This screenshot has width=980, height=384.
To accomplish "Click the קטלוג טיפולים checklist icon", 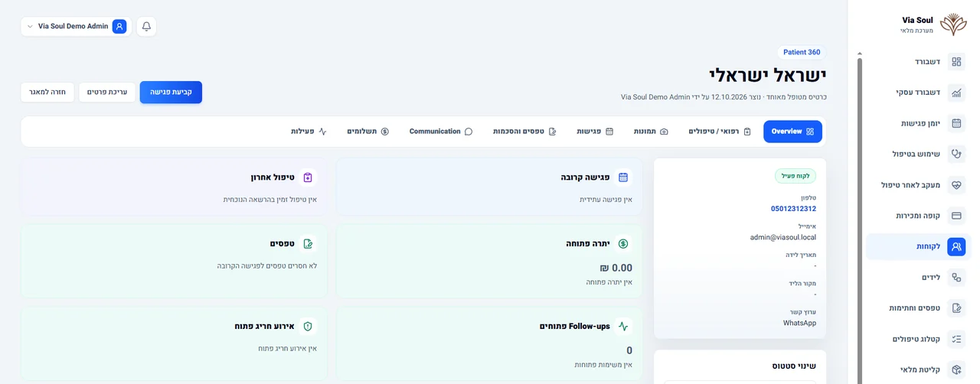I will click(x=956, y=339).
